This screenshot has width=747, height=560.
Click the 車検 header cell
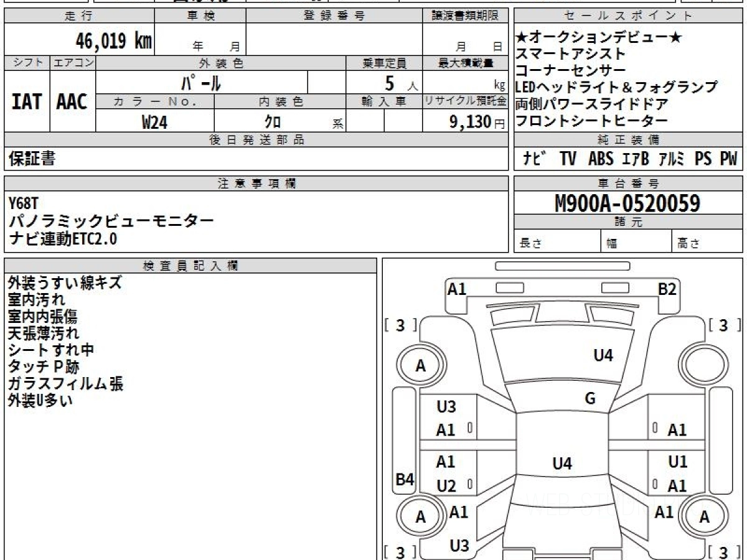coord(200,16)
